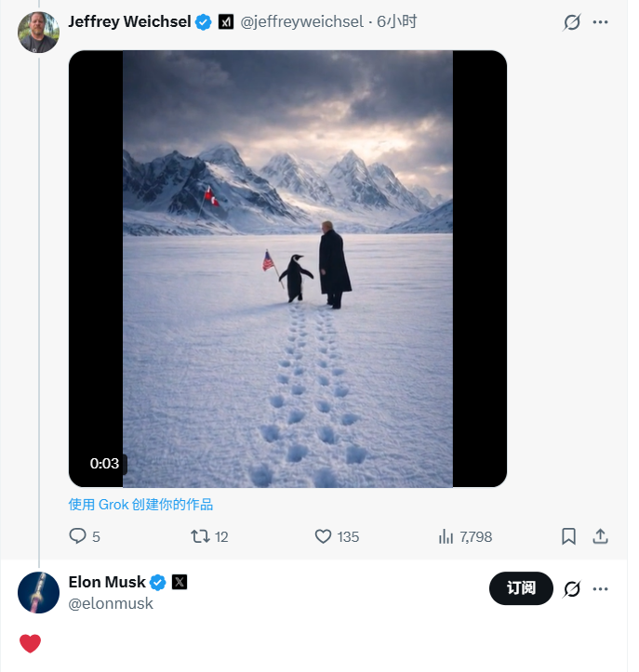This screenshot has width=639, height=672.
Task: Share the post via share icon
Action: coord(601,536)
